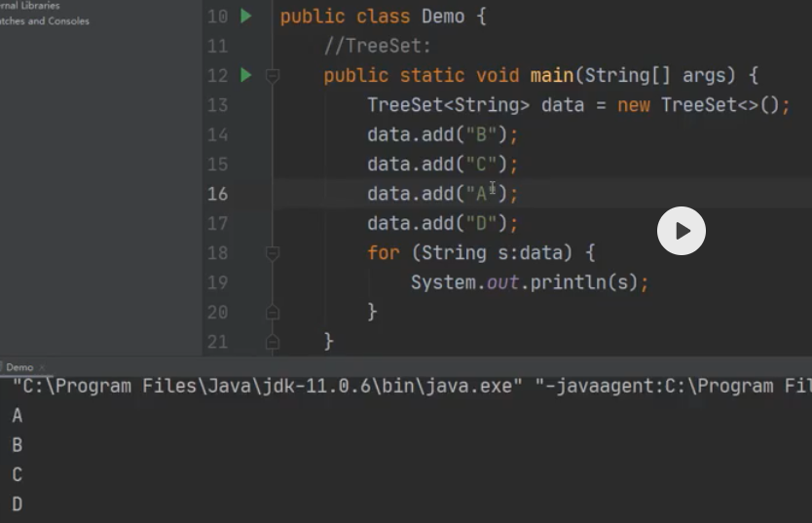Click the java.exe command line in console
Screen dimensions: 812x523
tap(412, 387)
